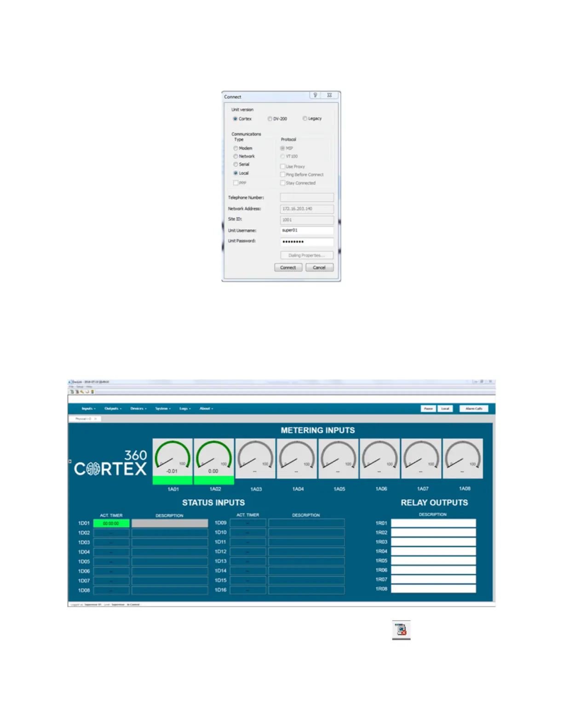Click the Unit Password field
The height and width of the screenshot is (728, 563).
click(x=307, y=242)
